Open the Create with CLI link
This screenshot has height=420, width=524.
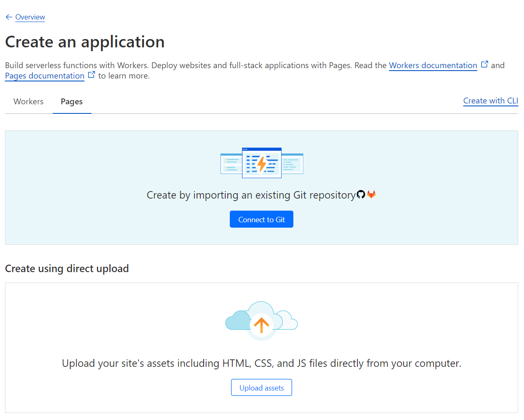[x=490, y=101]
